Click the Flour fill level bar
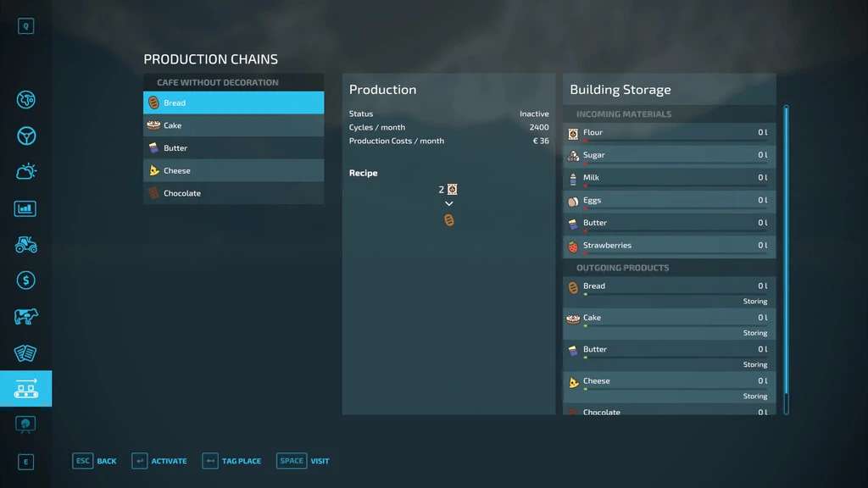 click(674, 141)
